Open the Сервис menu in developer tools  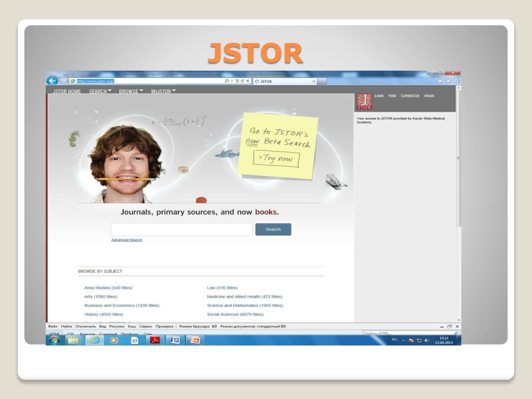pyautogui.click(x=145, y=326)
